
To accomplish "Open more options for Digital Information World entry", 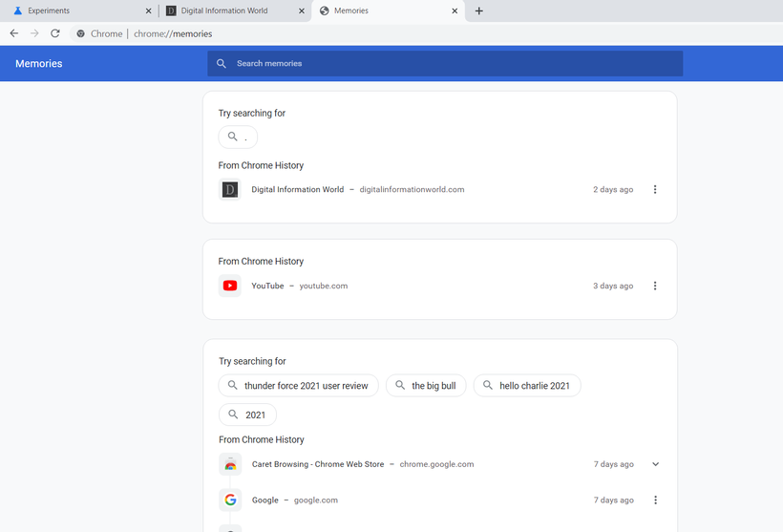I will click(x=655, y=189).
